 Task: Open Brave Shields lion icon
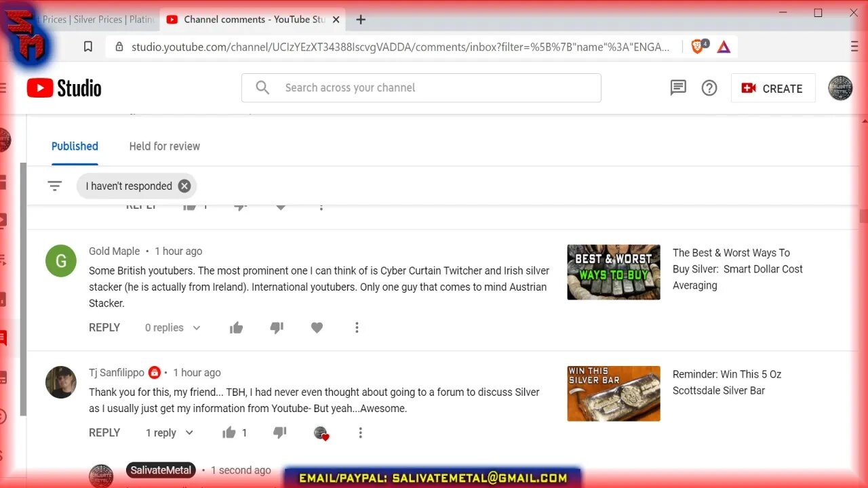tap(698, 46)
